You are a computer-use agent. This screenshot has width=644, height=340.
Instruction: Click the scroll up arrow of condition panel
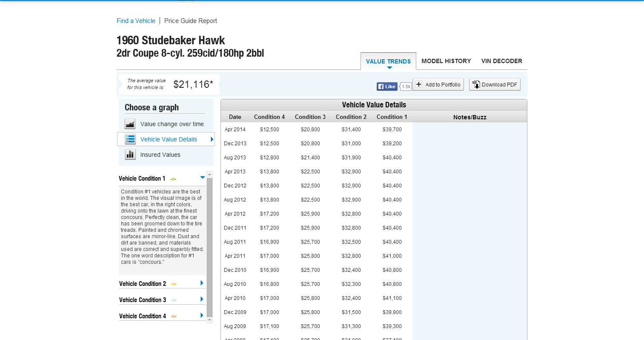tap(209, 174)
